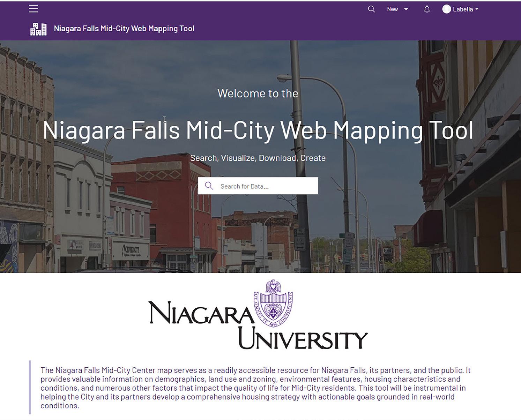521x420 pixels.
Task: Click the Mid-City Center map description paragraph
Action: 255,388
